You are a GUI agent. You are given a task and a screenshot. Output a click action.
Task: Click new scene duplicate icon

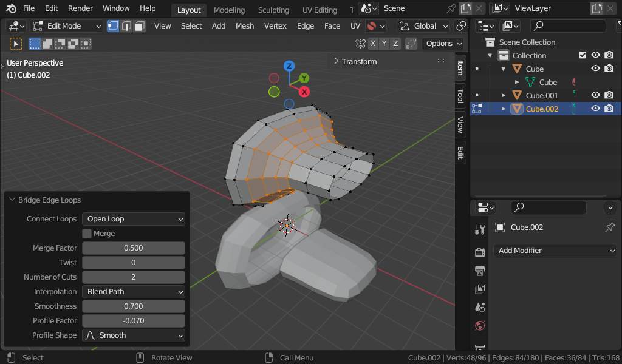point(465,8)
